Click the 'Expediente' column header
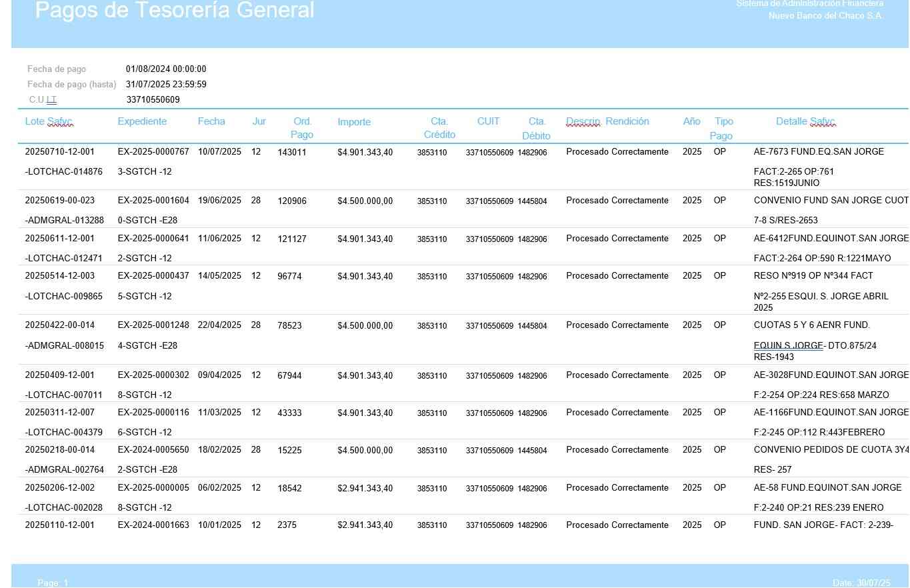Image resolution: width=910 pixels, height=588 pixels. [142, 121]
